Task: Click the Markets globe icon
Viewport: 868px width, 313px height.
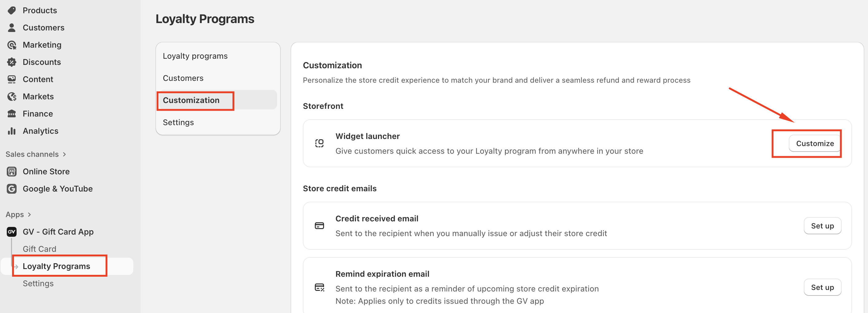Action: pyautogui.click(x=12, y=97)
